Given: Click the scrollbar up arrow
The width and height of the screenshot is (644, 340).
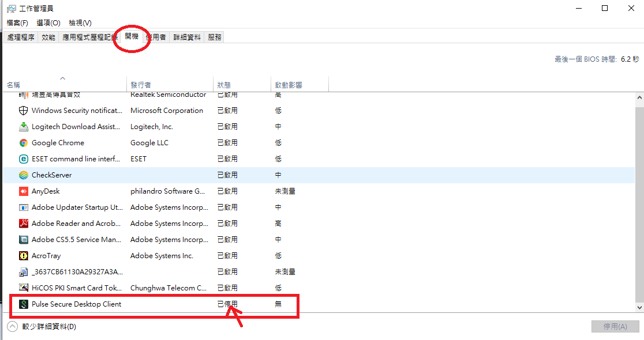Looking at the screenshot, I should pos(639,98).
